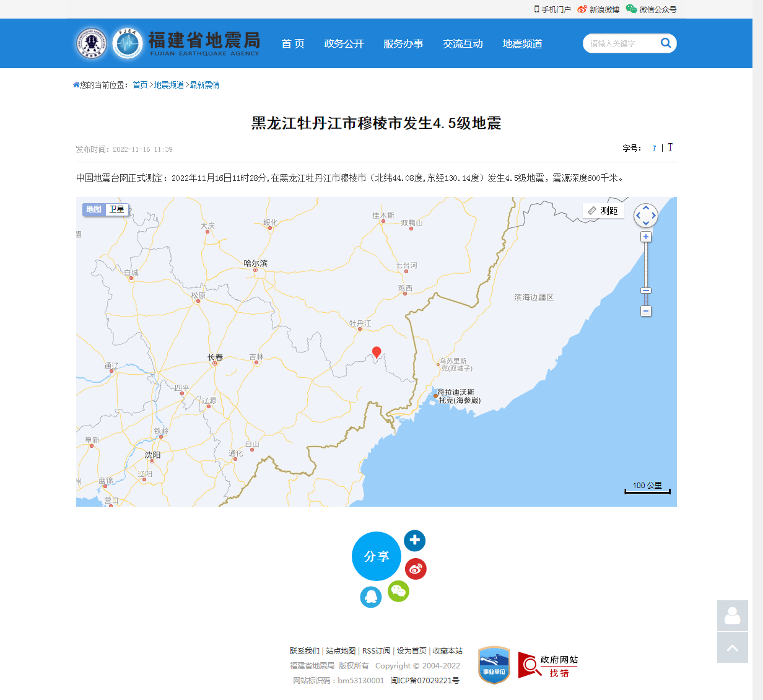
Task: Select the larger font size T
Action: coord(670,147)
